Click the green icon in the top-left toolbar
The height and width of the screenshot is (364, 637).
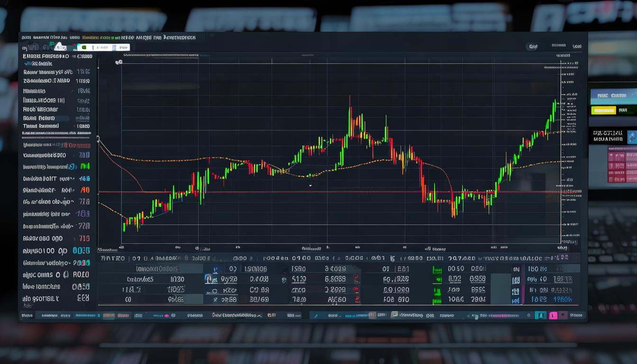84,47
